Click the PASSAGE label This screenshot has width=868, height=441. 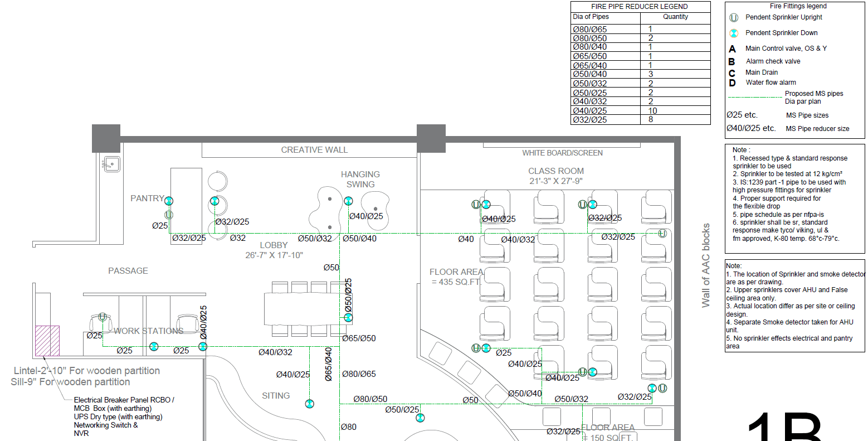[128, 271]
